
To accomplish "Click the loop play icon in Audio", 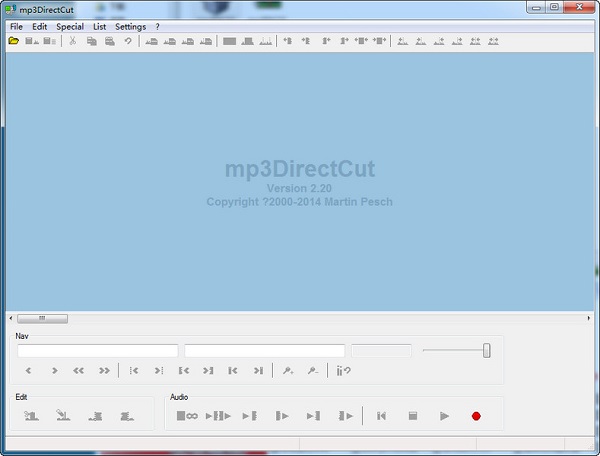I will 186,416.
